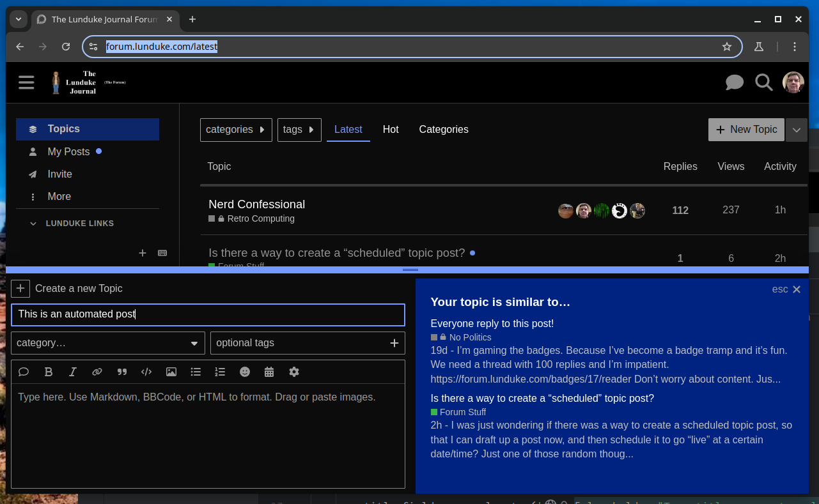
Task: Click The Lunduke Journal logo
Action: click(88, 82)
